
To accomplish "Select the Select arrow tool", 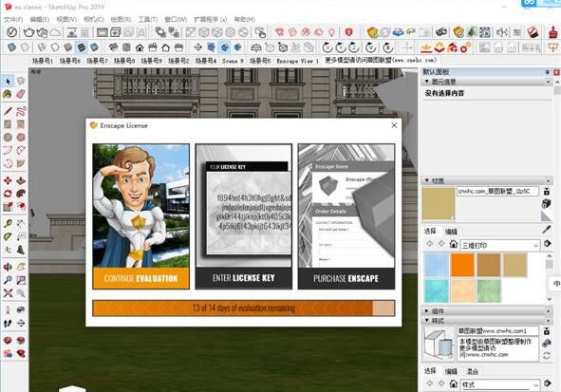I will tap(8, 82).
